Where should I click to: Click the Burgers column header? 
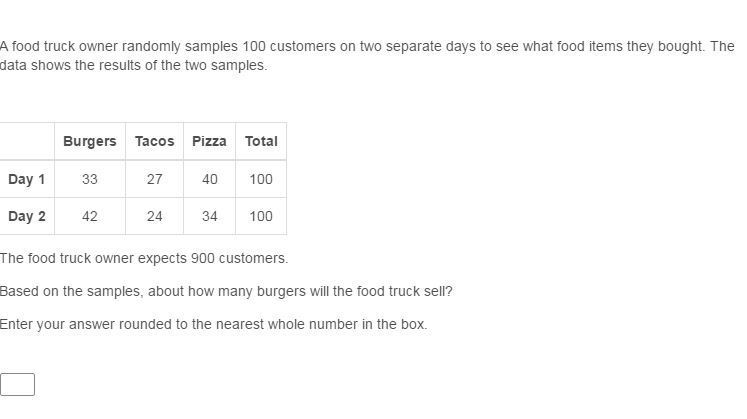click(90, 141)
